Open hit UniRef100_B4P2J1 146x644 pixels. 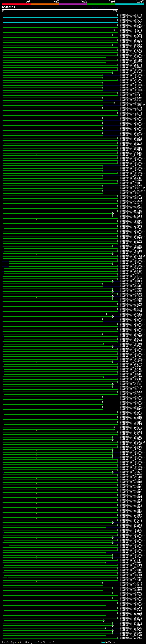point(131,519)
